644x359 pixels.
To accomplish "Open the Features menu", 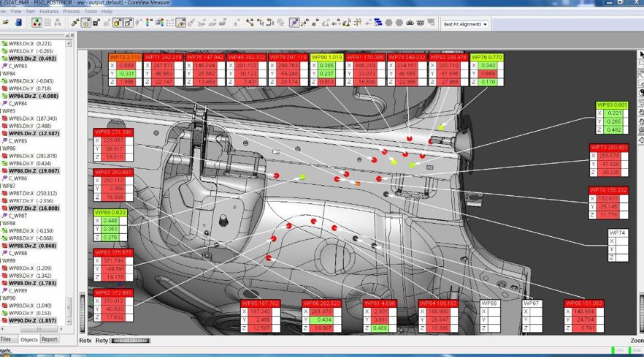I will (49, 12).
